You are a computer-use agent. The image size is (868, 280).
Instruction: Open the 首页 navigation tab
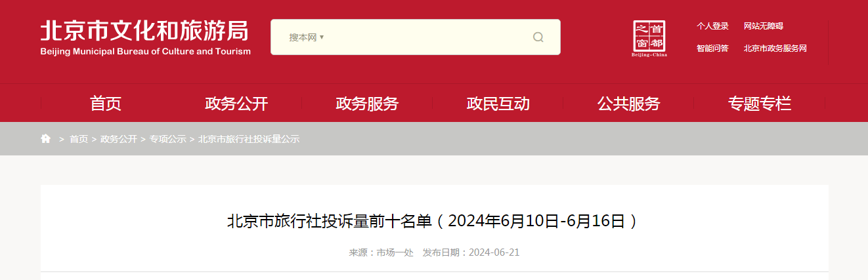coord(106,104)
